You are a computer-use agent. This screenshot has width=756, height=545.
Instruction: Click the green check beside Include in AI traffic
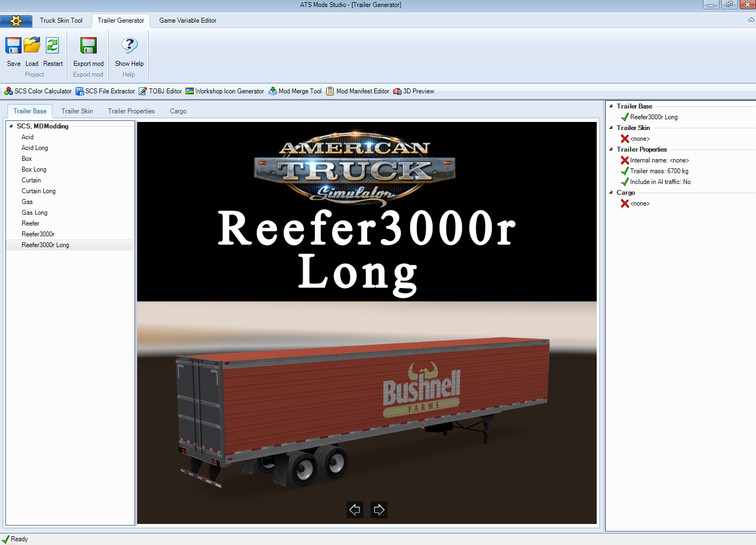(x=625, y=182)
